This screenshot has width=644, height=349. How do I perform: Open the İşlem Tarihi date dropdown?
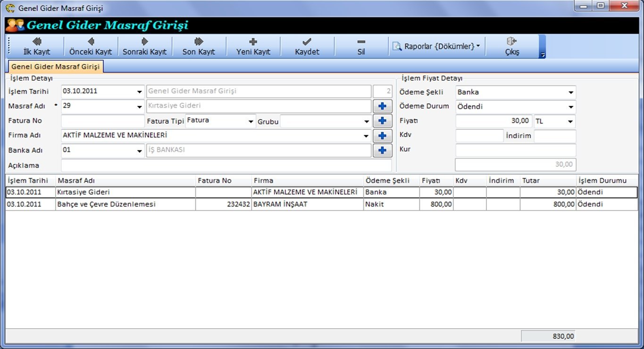[140, 92]
